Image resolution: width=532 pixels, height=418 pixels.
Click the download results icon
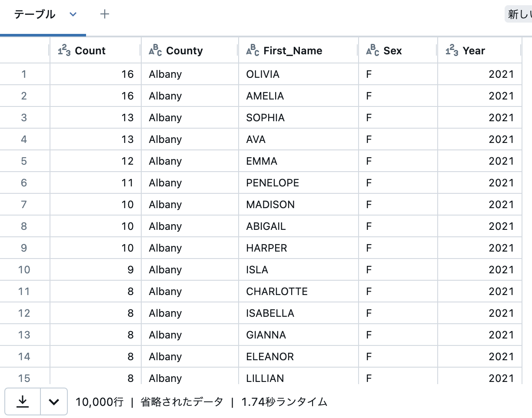[x=23, y=401]
